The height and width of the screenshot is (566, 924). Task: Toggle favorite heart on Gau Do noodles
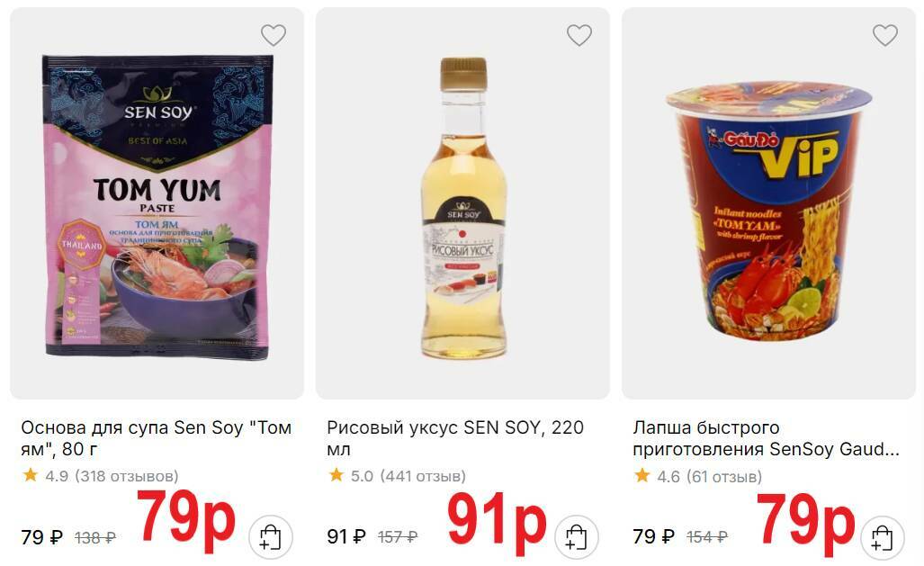point(885,35)
